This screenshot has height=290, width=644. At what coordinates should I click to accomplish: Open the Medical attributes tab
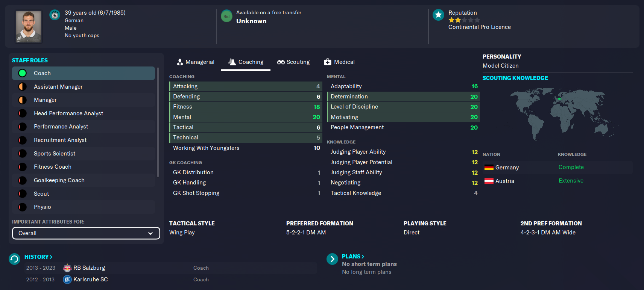[339, 62]
